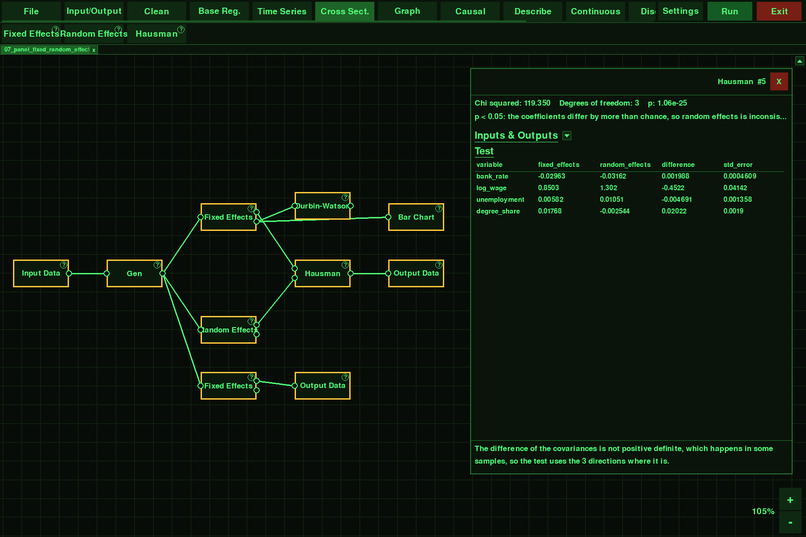The image size is (806, 537).
Task: Open the Base Reg. menu
Action: pyautogui.click(x=219, y=11)
